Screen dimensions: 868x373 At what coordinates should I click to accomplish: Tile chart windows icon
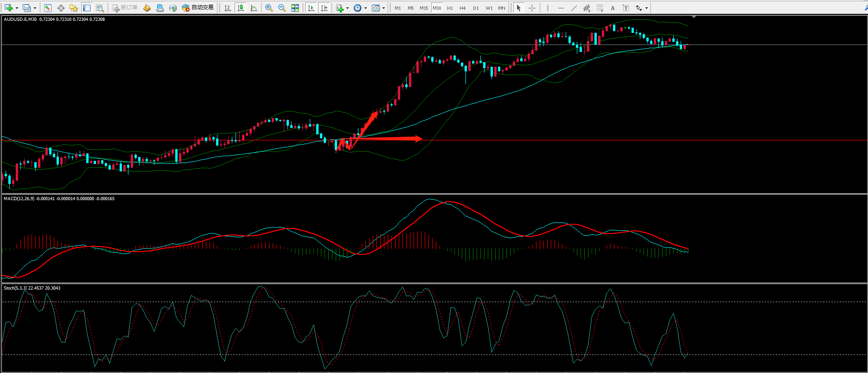(295, 8)
